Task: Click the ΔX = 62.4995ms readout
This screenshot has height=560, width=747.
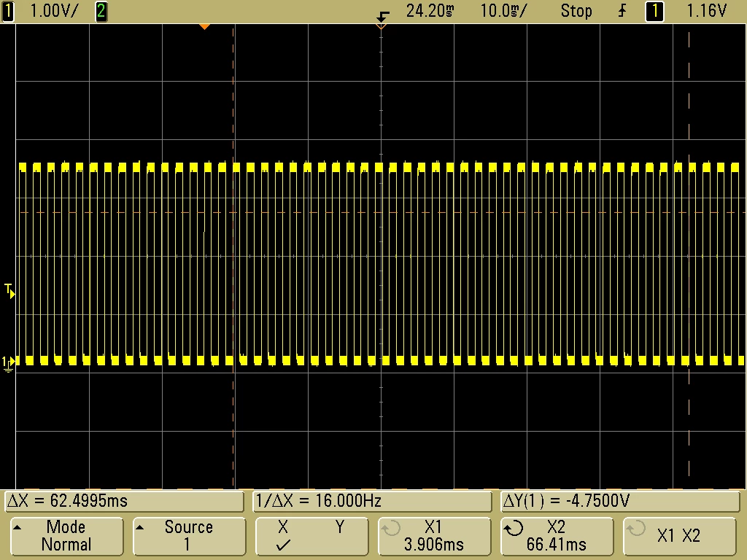Action: (124, 501)
